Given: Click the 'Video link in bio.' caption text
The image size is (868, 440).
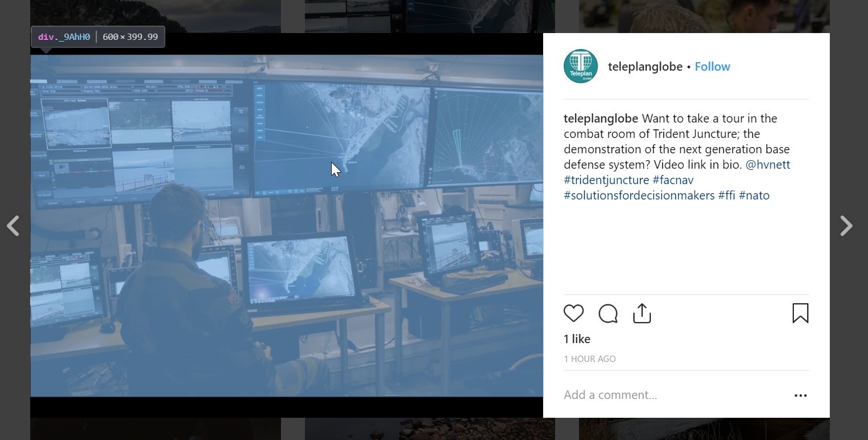Looking at the screenshot, I should (x=698, y=165).
